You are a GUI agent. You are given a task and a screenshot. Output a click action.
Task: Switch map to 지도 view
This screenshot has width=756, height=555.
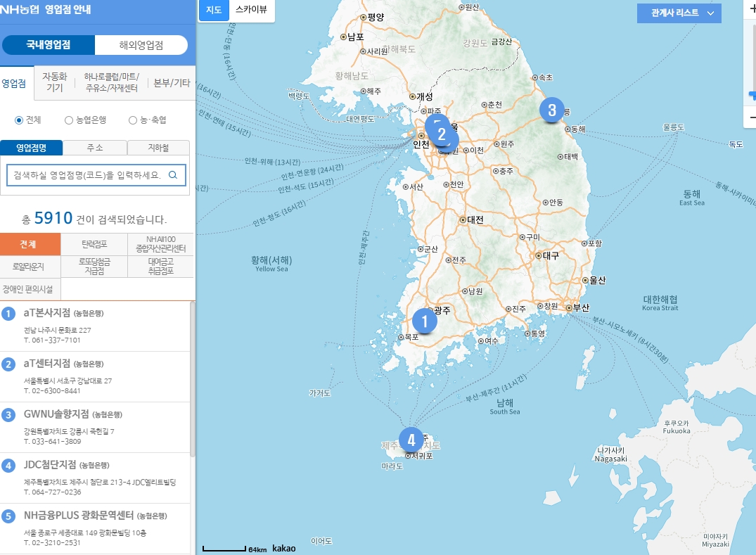[x=214, y=10]
